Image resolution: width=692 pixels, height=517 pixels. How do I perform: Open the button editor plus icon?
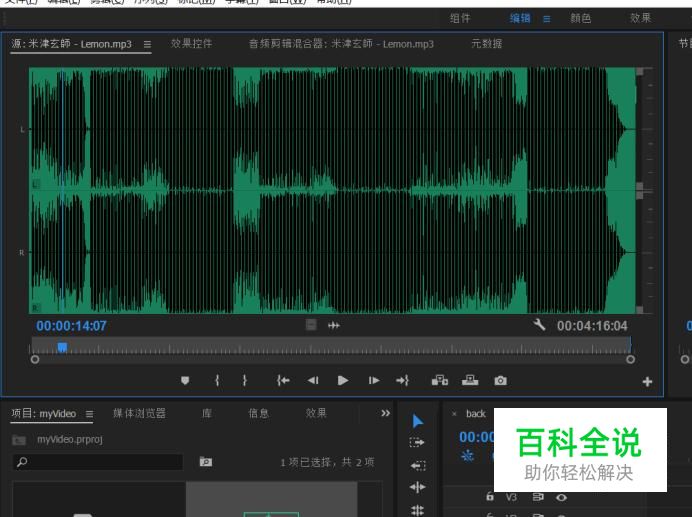647,381
